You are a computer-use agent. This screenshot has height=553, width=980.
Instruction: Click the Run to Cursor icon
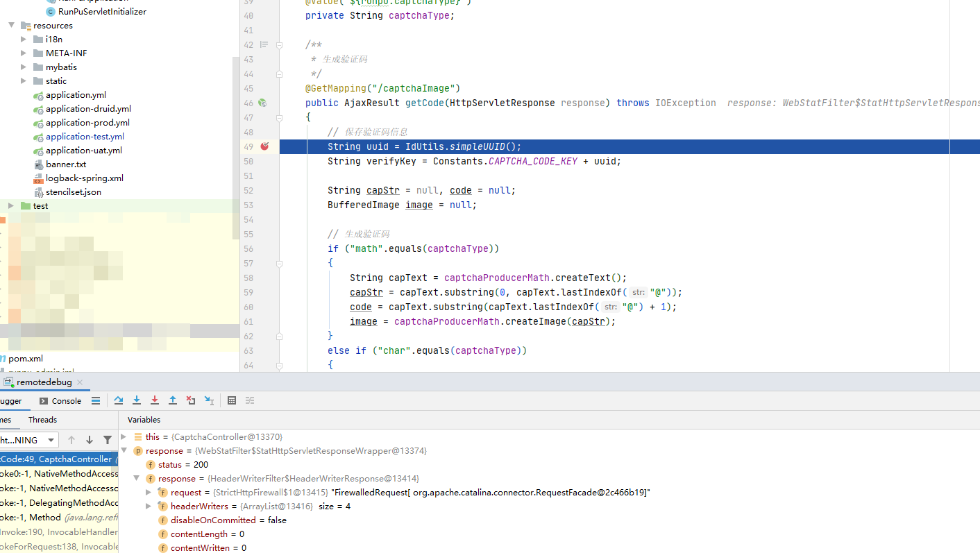click(x=209, y=400)
